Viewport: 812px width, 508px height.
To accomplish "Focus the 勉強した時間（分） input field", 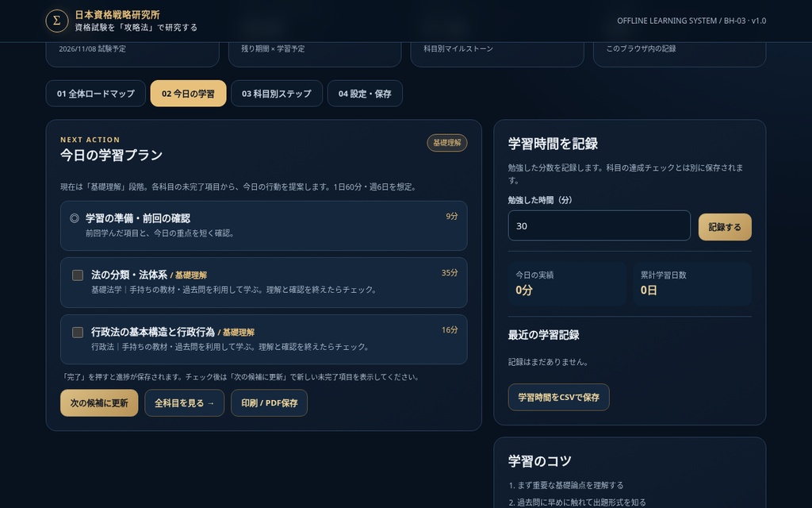I will (599, 225).
